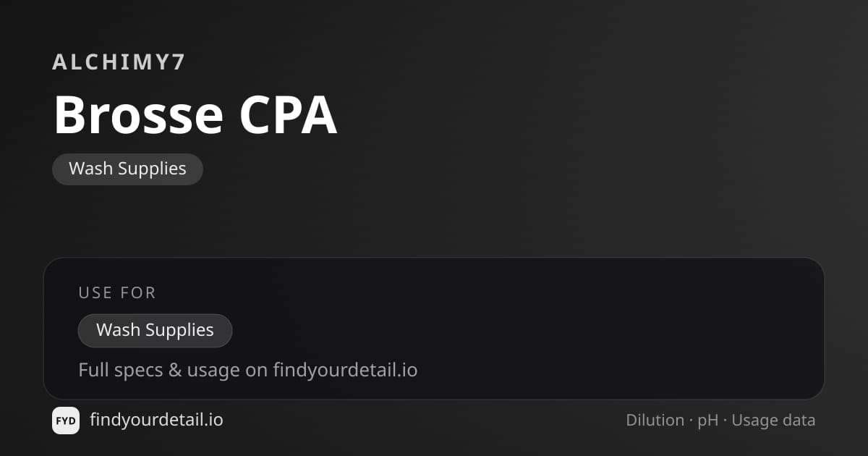
Task: Open findyourdetail.io link in the specs sentence
Action: coord(345,370)
